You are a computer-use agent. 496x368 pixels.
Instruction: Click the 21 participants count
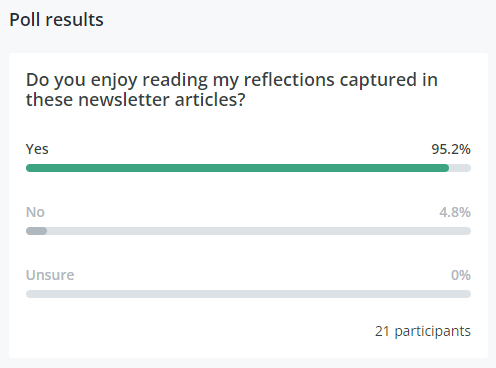423,331
